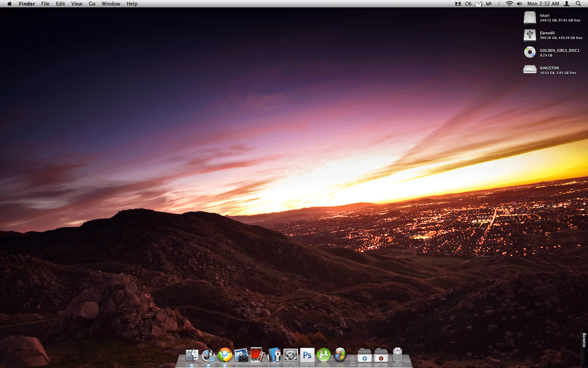Viewport: 588px width, 368px height.
Task: Open the Wi-Fi status menu
Action: click(509, 4)
